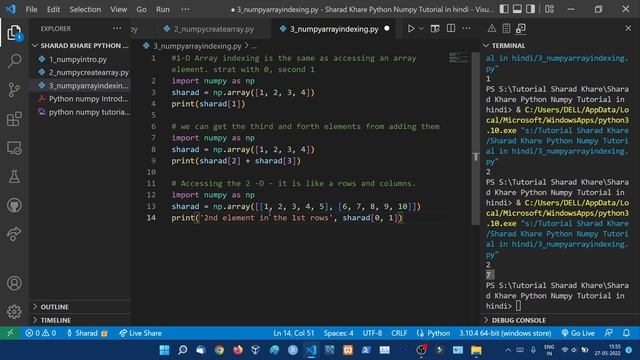Open the Testing flask view

click(x=14, y=176)
